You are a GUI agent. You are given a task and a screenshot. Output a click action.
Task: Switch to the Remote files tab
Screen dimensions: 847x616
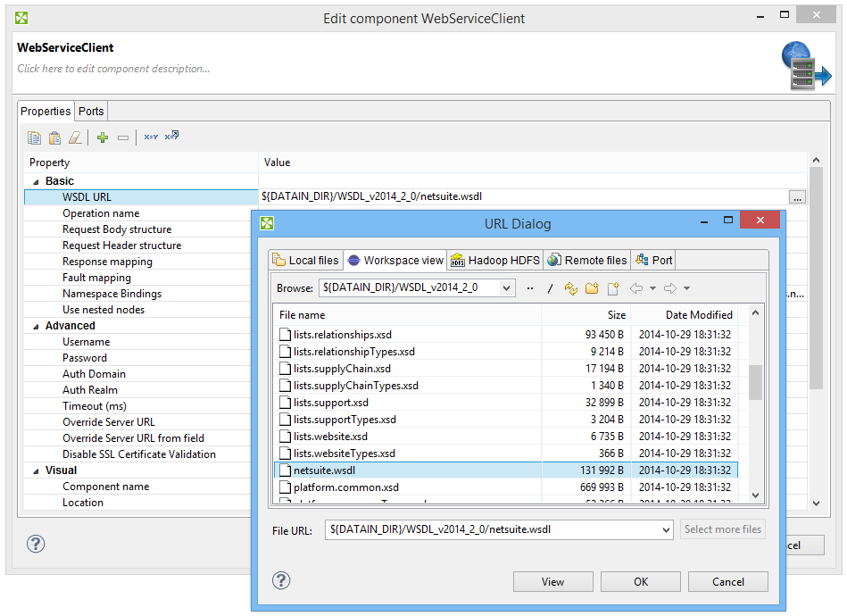click(587, 261)
